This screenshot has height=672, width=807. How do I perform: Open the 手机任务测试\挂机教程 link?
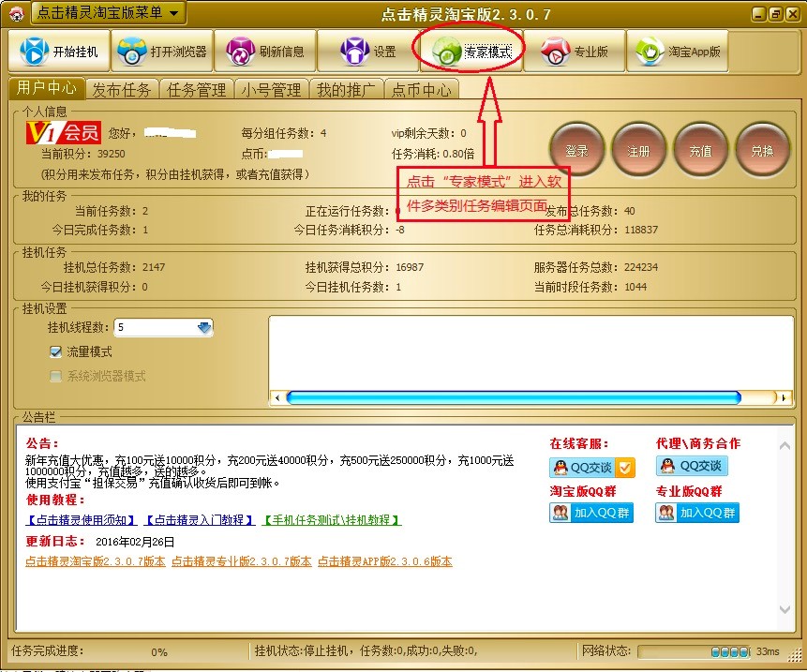(332, 520)
